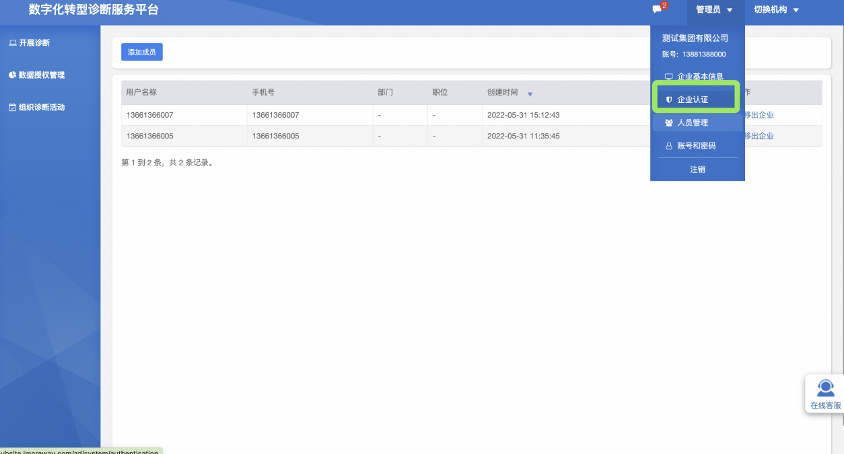Expand the 管理员 dropdown arrow
The height and width of the screenshot is (454, 844).
click(x=729, y=10)
